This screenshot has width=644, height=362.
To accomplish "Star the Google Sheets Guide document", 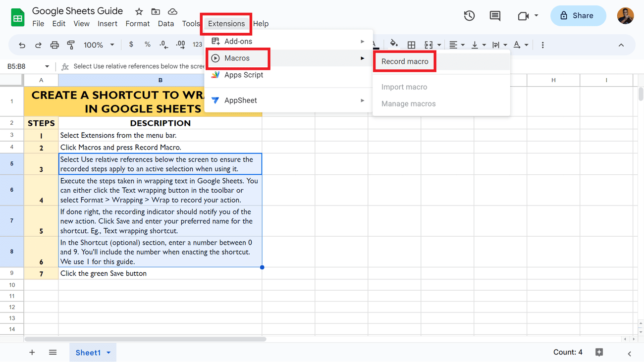I will click(x=139, y=11).
